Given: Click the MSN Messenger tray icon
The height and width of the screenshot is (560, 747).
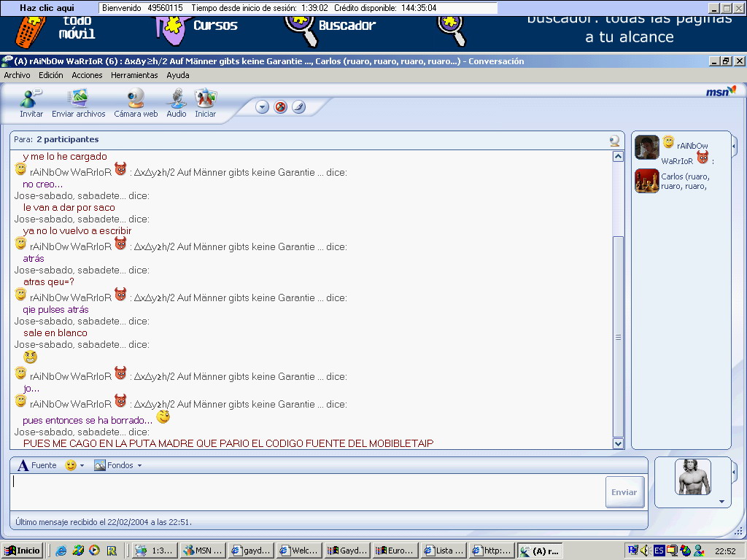Looking at the screenshot, I should pos(700,551).
